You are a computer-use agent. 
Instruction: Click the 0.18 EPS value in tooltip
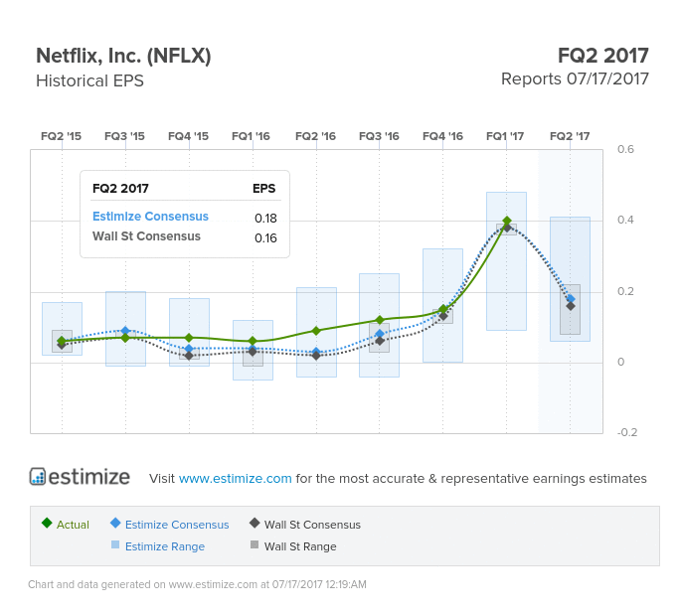265,218
